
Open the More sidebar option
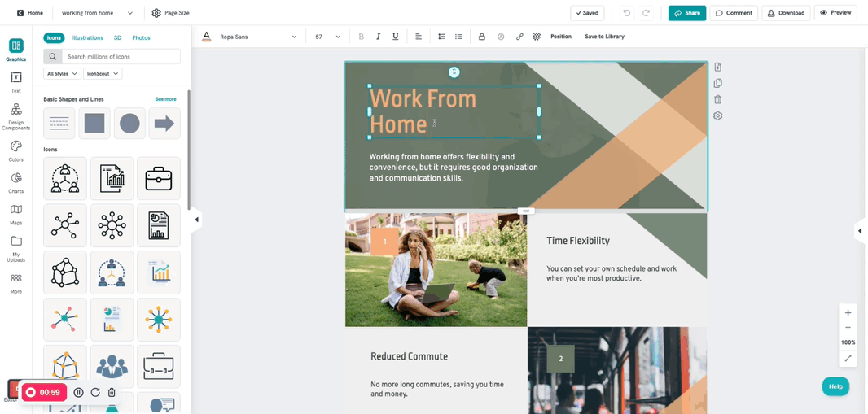click(16, 284)
